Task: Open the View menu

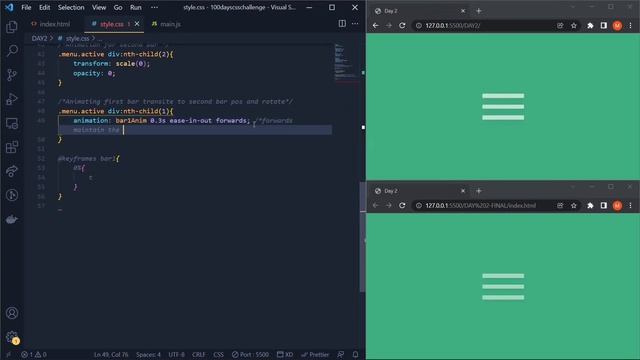Action: (x=99, y=7)
